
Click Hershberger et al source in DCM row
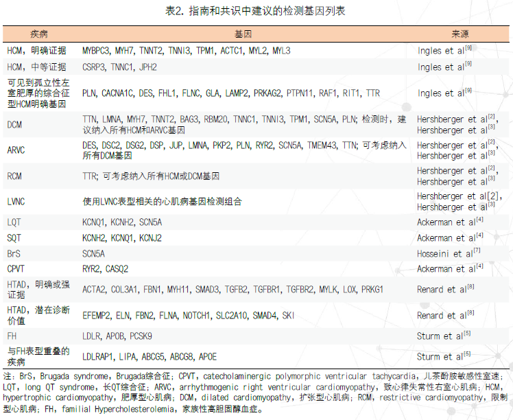click(x=457, y=124)
